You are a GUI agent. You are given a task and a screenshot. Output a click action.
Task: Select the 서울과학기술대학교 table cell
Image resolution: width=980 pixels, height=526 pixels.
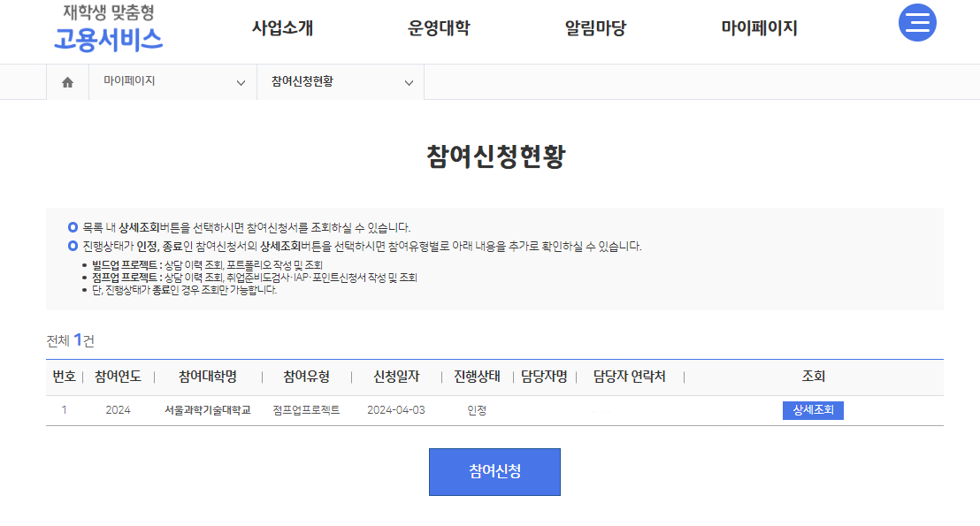tap(208, 410)
